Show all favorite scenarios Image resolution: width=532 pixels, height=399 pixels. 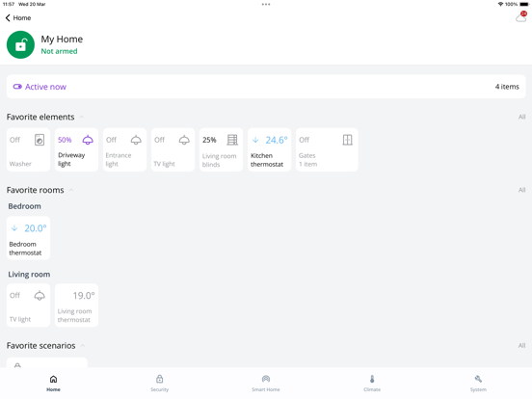click(x=521, y=345)
